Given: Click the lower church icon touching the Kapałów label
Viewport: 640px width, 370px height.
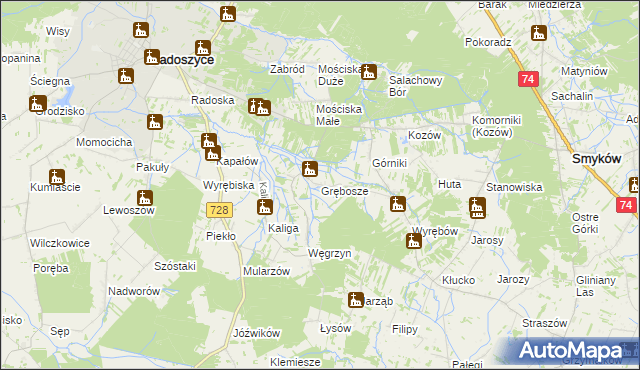Looking at the screenshot, I should [x=213, y=153].
